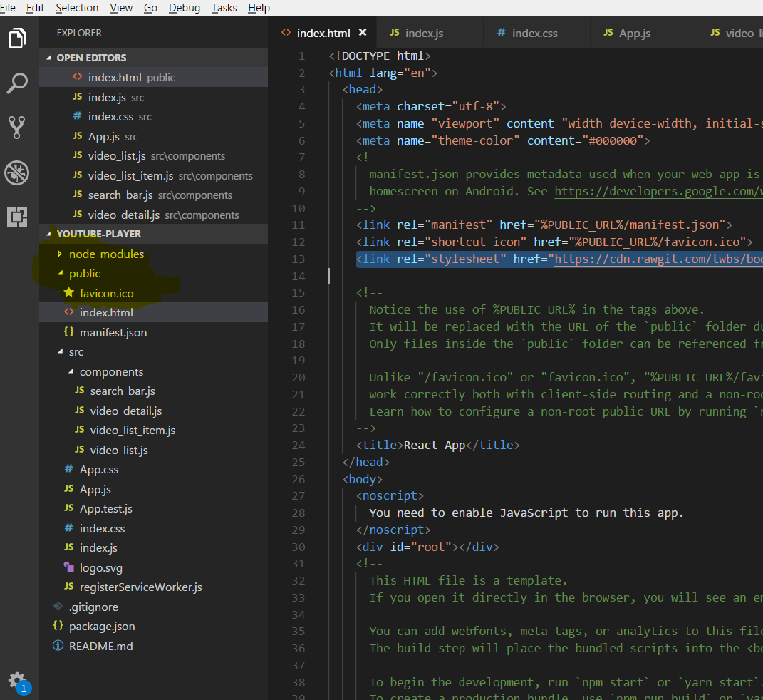
Task: Collapse the YOUTUBE-PLAYER project section
Action: [x=98, y=234]
